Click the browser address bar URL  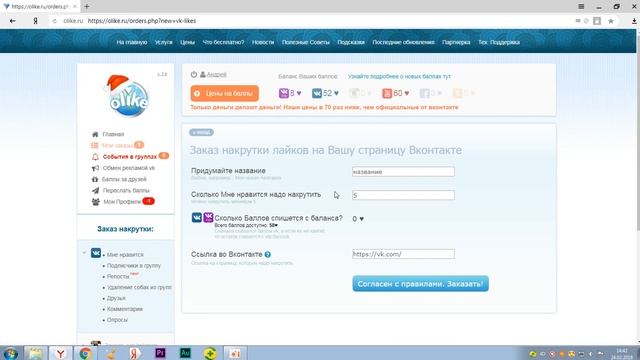[x=142, y=21]
